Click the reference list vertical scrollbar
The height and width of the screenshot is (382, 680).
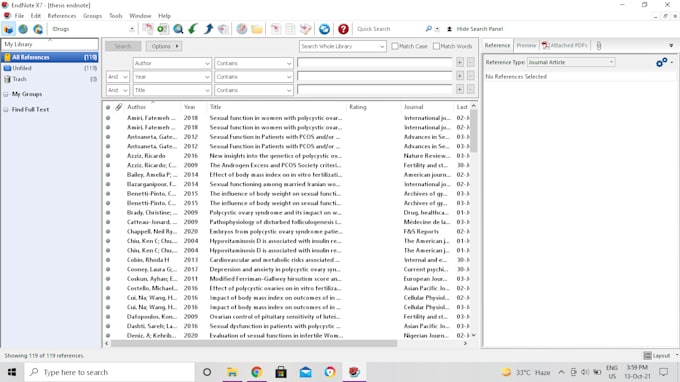click(x=474, y=130)
